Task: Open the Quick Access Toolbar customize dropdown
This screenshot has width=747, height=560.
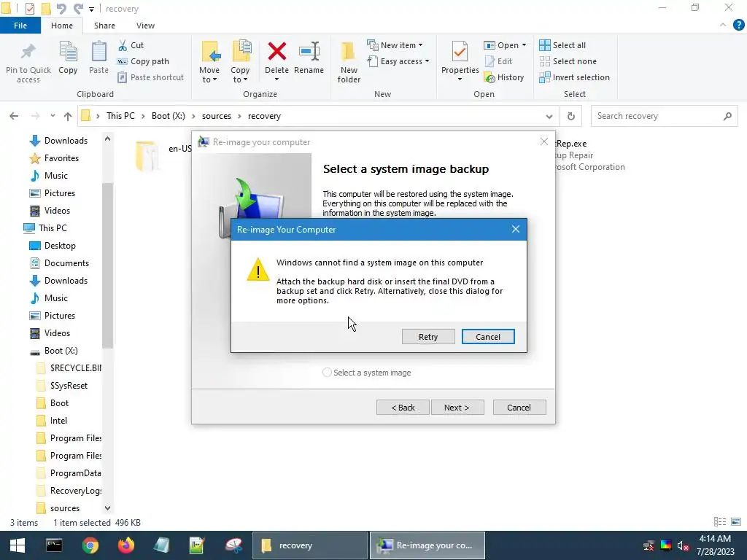Action: (91, 9)
